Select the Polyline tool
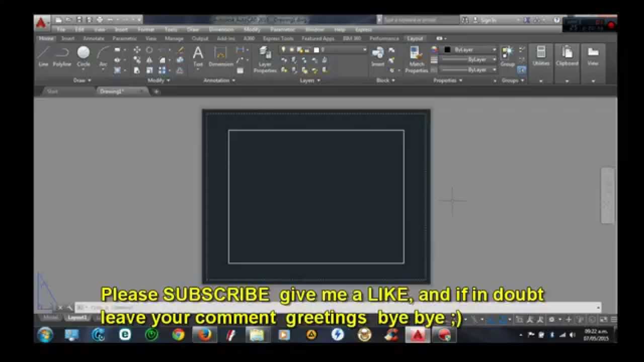 [x=62, y=56]
